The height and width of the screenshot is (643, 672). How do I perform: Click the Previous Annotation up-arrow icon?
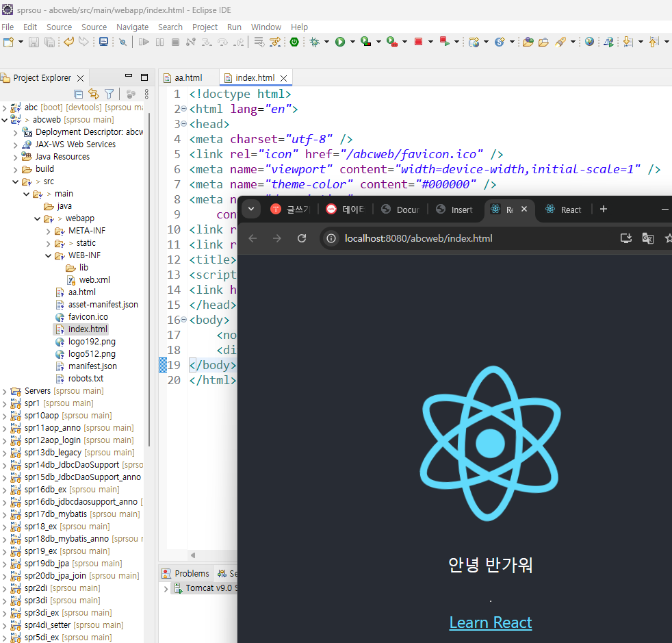coord(654,42)
